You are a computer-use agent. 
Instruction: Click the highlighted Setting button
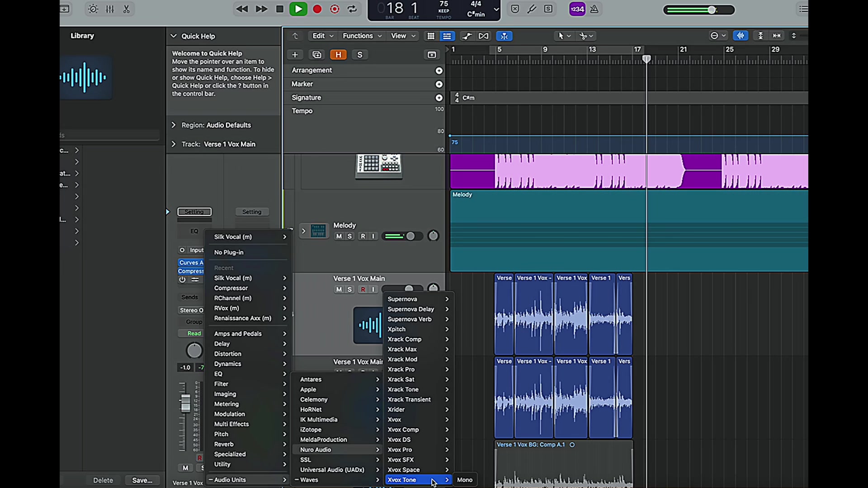click(x=194, y=212)
